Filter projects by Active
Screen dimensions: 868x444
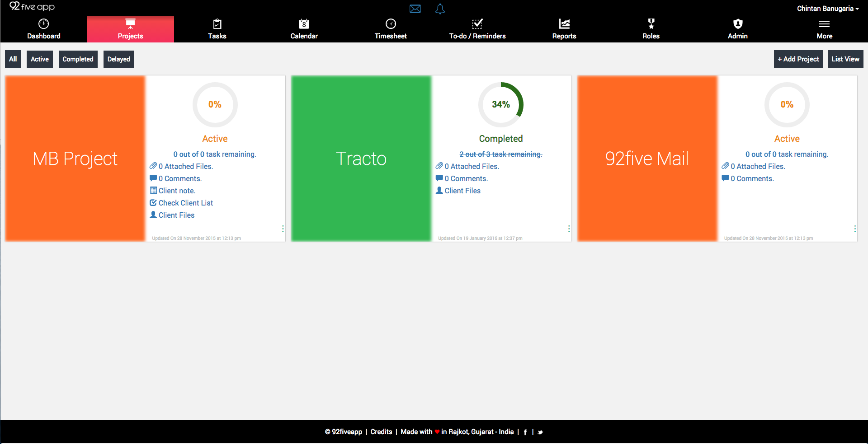[x=40, y=59]
